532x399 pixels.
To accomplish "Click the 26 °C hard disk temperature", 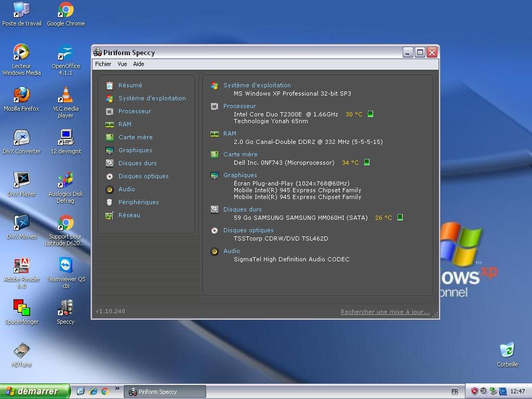I will pos(383,218).
